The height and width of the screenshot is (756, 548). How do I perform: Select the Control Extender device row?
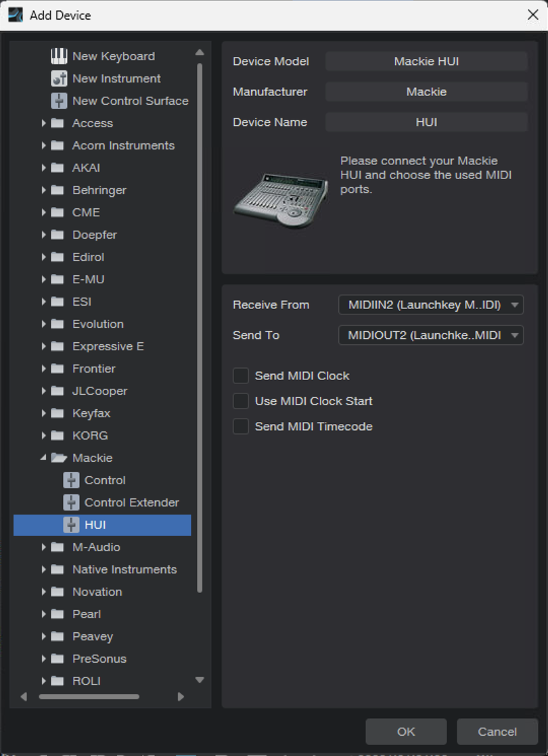tap(102, 502)
